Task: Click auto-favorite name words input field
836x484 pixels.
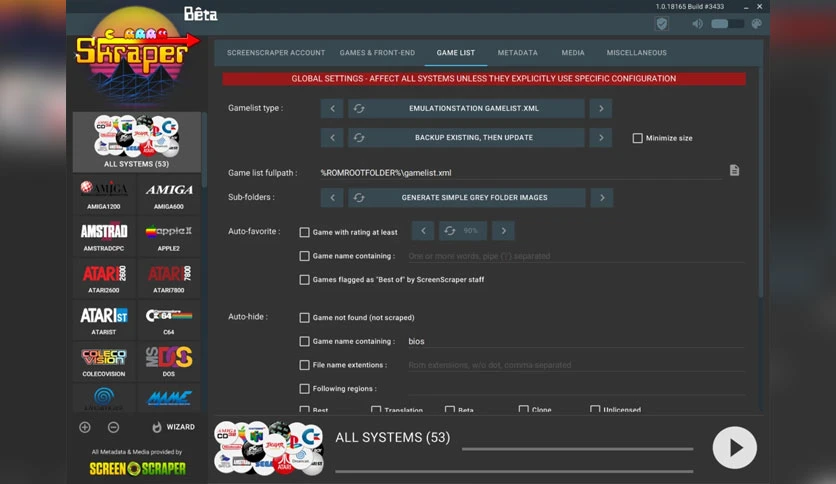Action: pyautogui.click(x=576, y=256)
